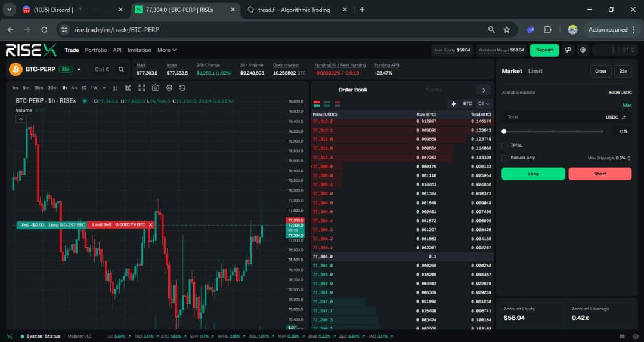The height and width of the screenshot is (342, 644).
Task: Open the API nav item
Action: click(x=117, y=50)
